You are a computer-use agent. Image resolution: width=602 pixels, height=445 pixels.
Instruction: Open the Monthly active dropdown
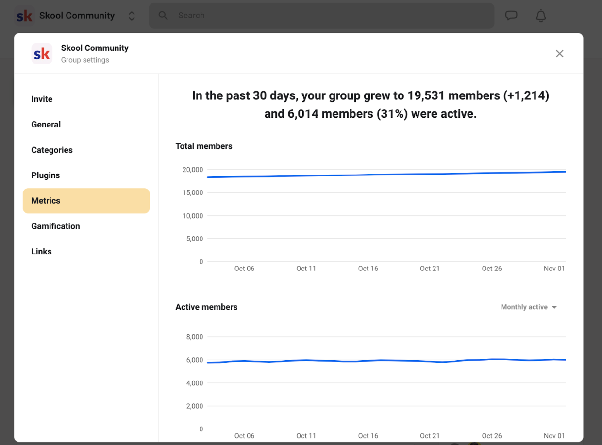[x=529, y=307]
